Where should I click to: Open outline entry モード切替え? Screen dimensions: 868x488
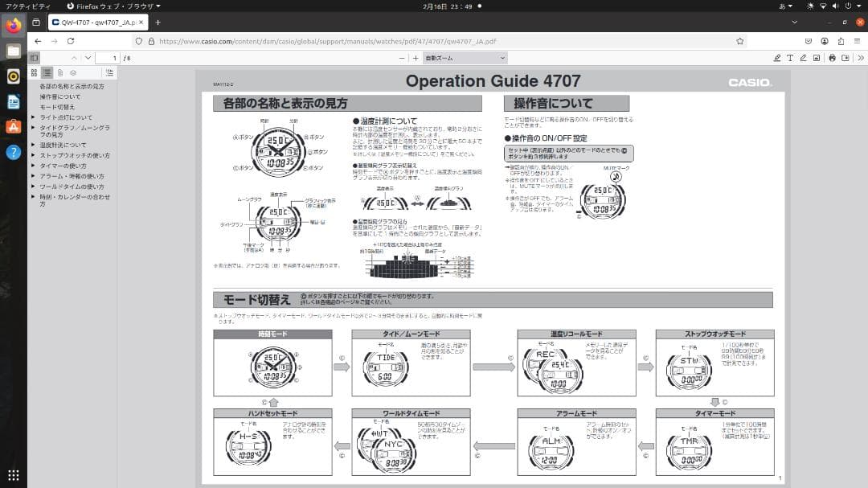tap(57, 107)
